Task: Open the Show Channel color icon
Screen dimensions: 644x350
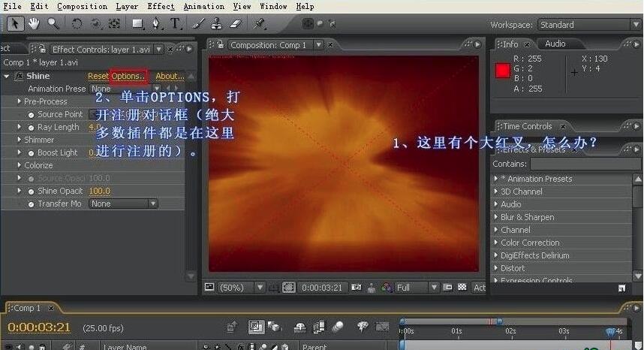Action: [x=387, y=288]
